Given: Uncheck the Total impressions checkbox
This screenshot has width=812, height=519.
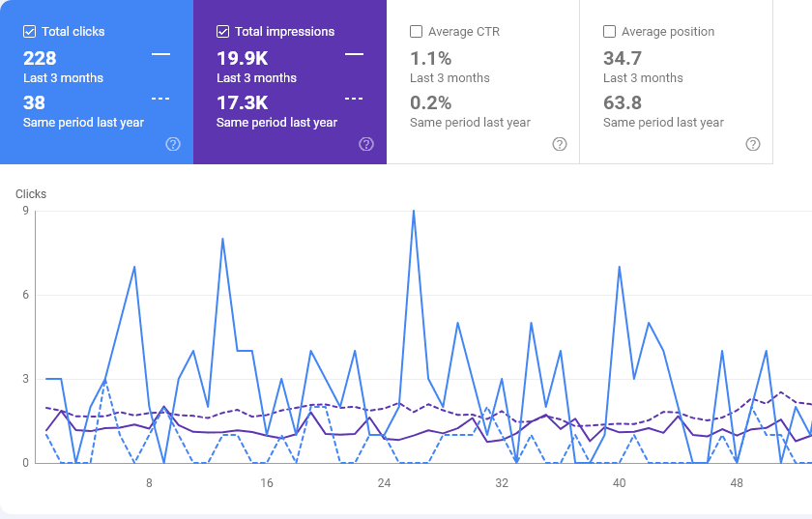Looking at the screenshot, I should [x=223, y=32].
